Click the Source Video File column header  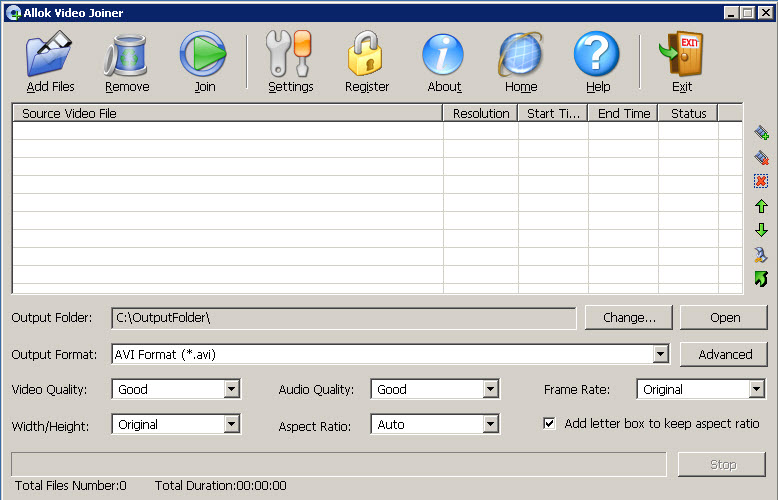(x=227, y=113)
